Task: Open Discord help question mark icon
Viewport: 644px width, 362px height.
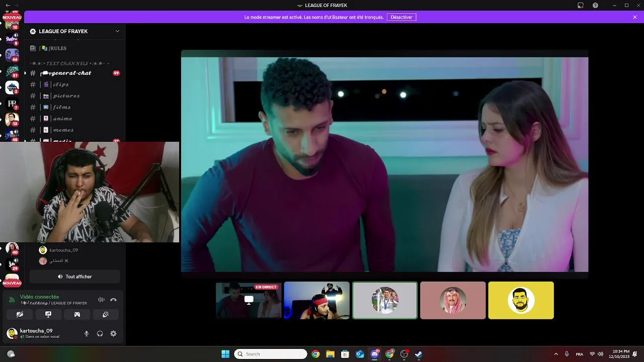Action: click(595, 6)
